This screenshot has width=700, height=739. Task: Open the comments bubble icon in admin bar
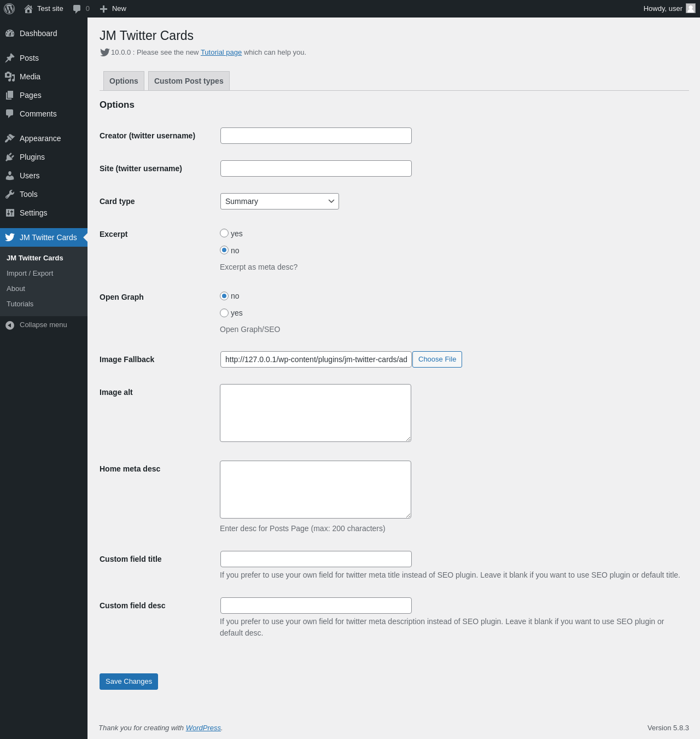[77, 9]
